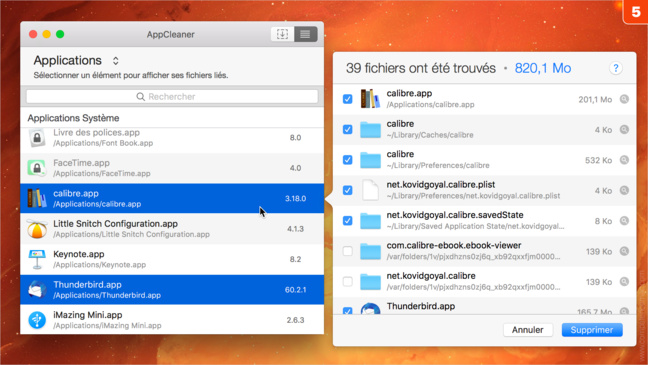
Task: Click calibre.app icon in results panel
Action: click(x=370, y=99)
